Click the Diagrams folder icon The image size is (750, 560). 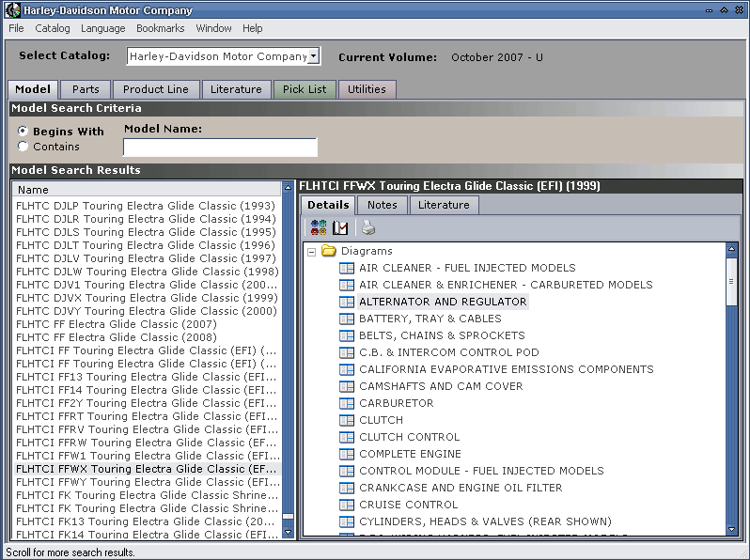pyautogui.click(x=329, y=251)
